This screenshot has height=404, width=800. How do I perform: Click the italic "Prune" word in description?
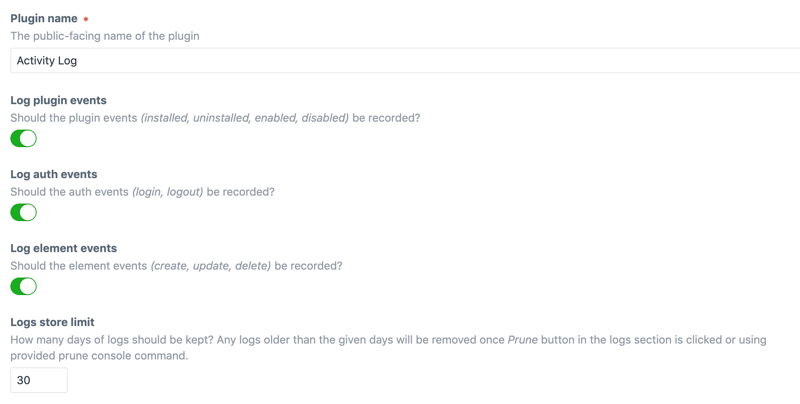[x=522, y=340]
